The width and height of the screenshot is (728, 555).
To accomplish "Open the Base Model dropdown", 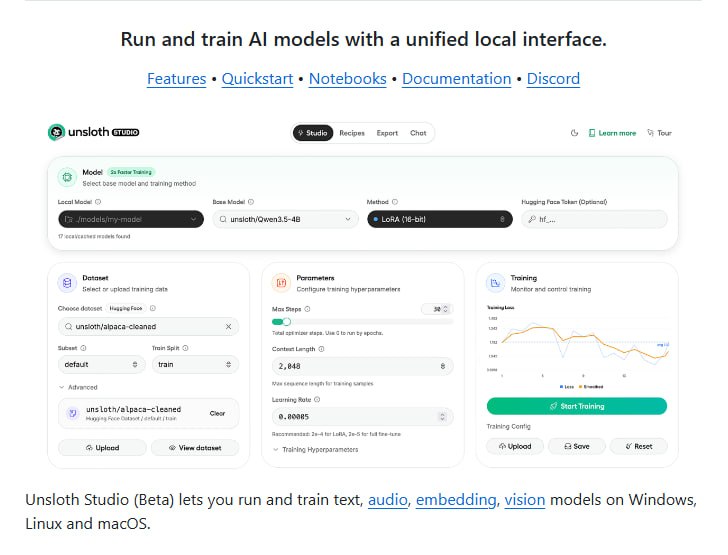I will [284, 219].
